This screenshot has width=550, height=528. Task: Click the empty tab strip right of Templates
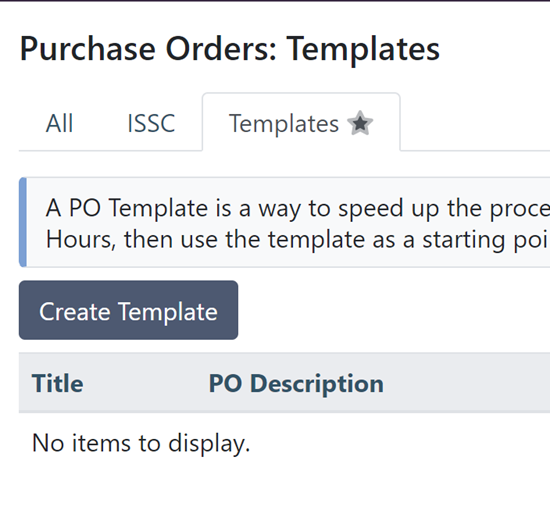[x=475, y=123]
